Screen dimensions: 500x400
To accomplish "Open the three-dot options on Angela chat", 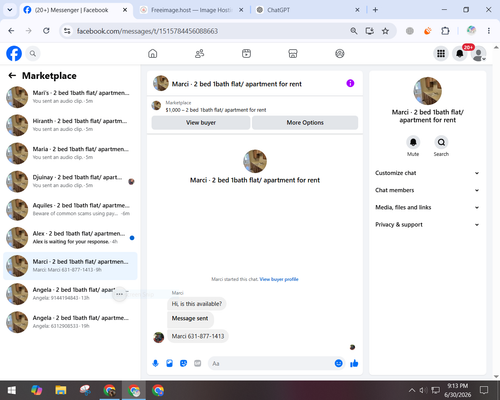I will (119, 294).
